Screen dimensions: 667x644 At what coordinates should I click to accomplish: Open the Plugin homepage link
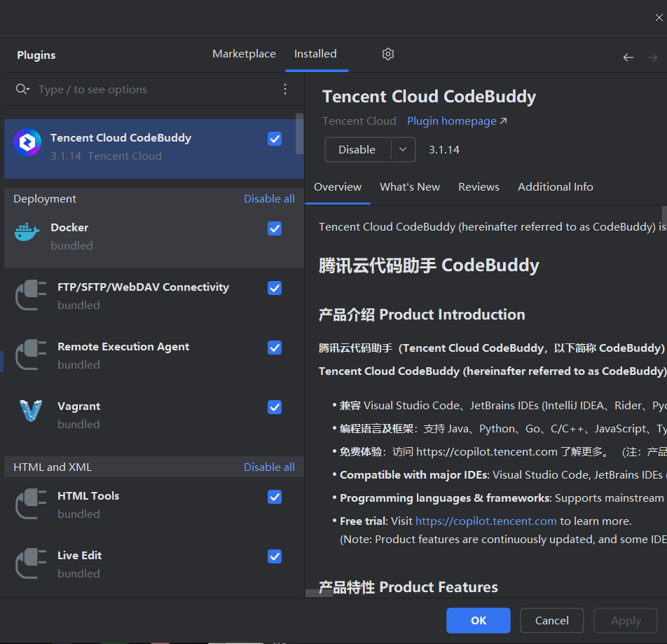pos(456,121)
